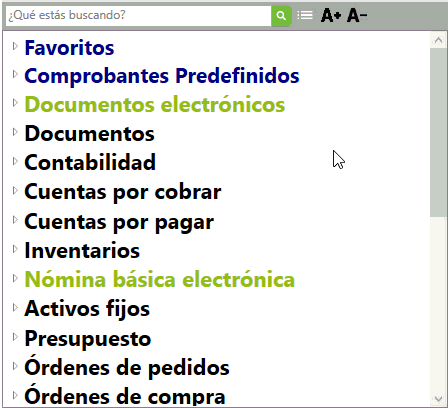
Task: Open Órdenes de pedidos entry
Action: [127, 367]
